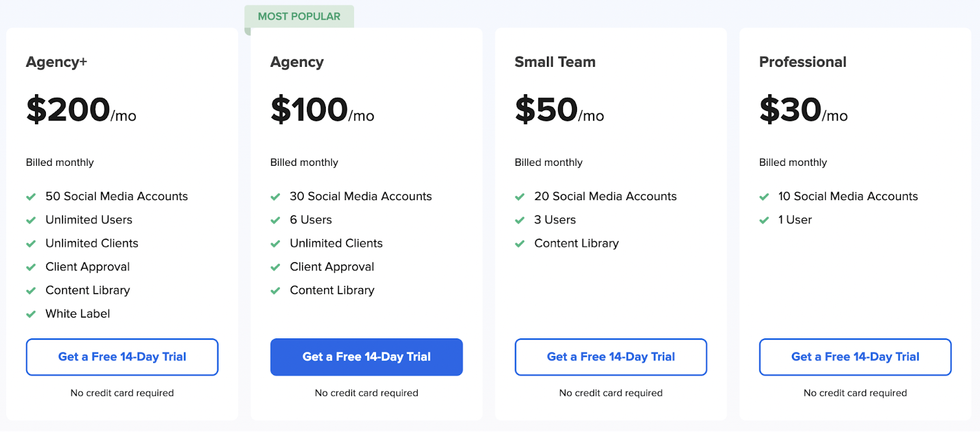Image resolution: width=980 pixels, height=432 pixels.
Task: Click the checkmark next to Unlimited Clients in Agency+
Action: pyautogui.click(x=31, y=243)
